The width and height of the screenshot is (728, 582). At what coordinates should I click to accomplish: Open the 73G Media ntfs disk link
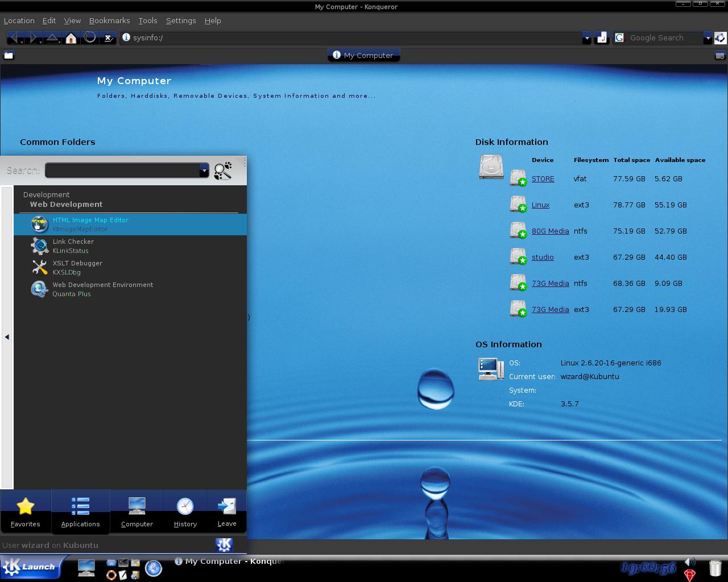(x=550, y=283)
